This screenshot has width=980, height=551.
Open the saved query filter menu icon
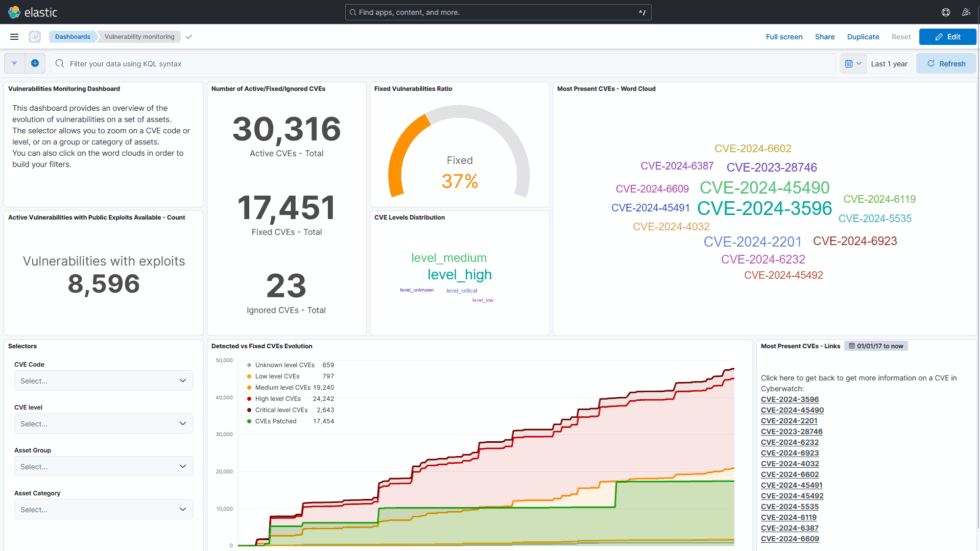14,63
